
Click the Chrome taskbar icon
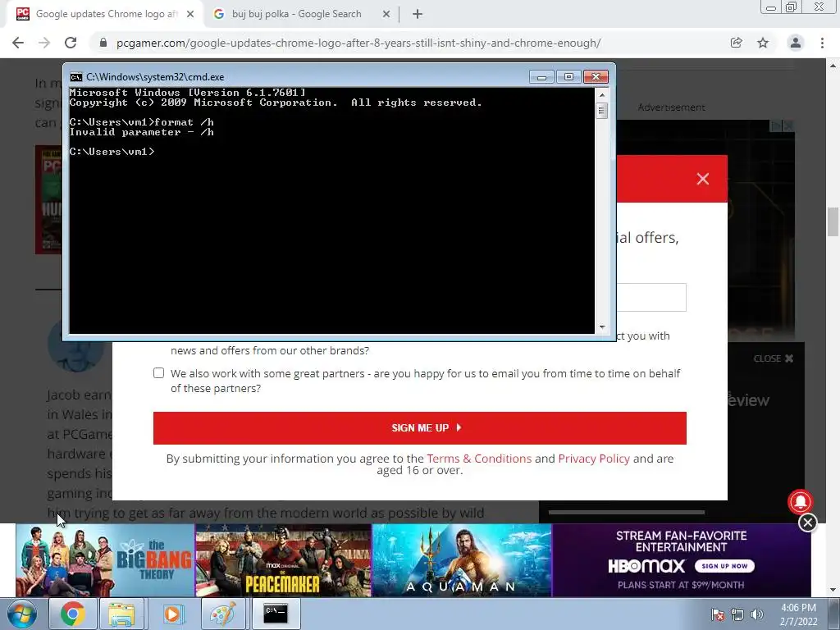point(72,614)
